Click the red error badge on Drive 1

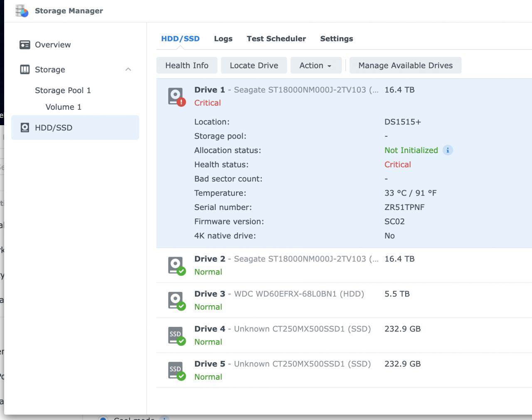point(180,102)
